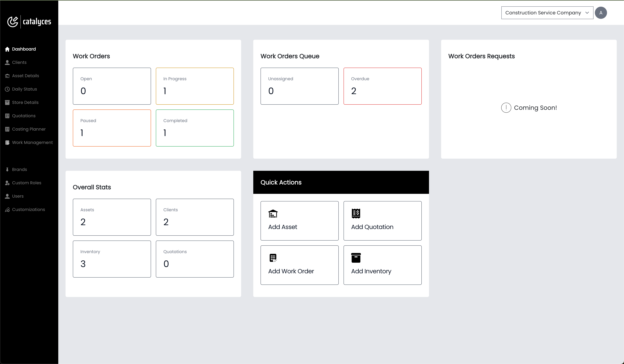
Task: Click the Add Inventory quick action icon
Action: 356,257
